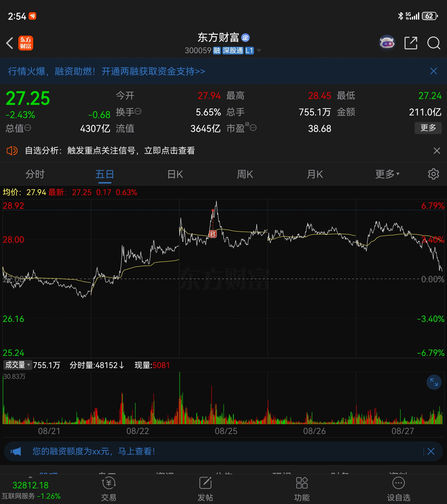Click the 更多 quote details button
447x504 pixels.
click(x=428, y=128)
